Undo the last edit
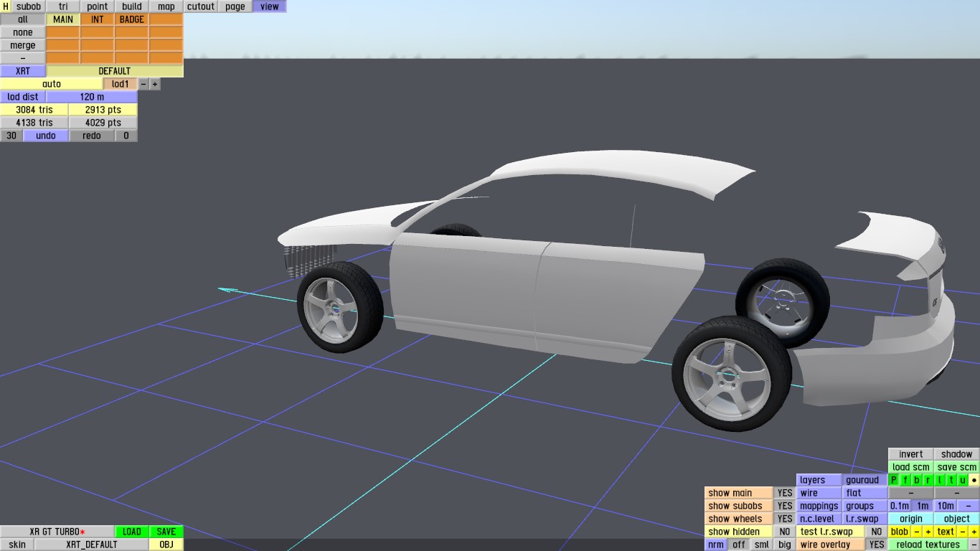 [x=46, y=136]
